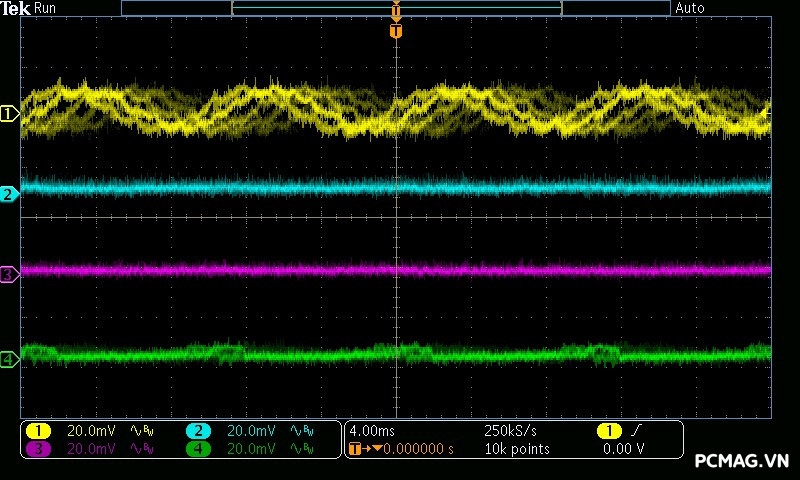Screen dimensions: 800x480
Task: Click the 10k points record length readout
Action: pos(516,449)
